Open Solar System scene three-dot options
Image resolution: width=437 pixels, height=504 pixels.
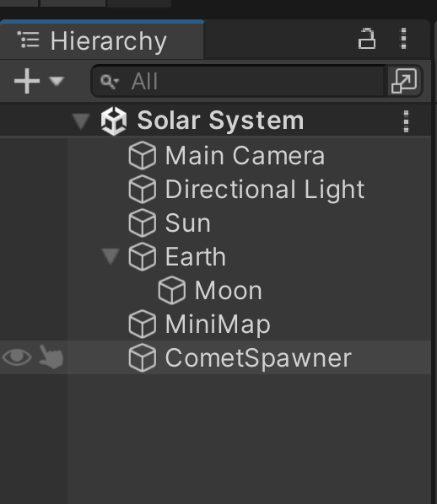point(406,121)
